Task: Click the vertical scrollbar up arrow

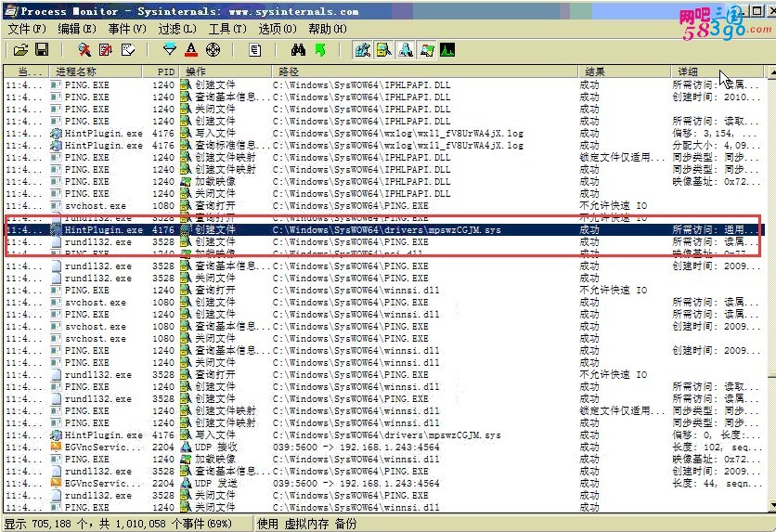Action: [x=771, y=72]
